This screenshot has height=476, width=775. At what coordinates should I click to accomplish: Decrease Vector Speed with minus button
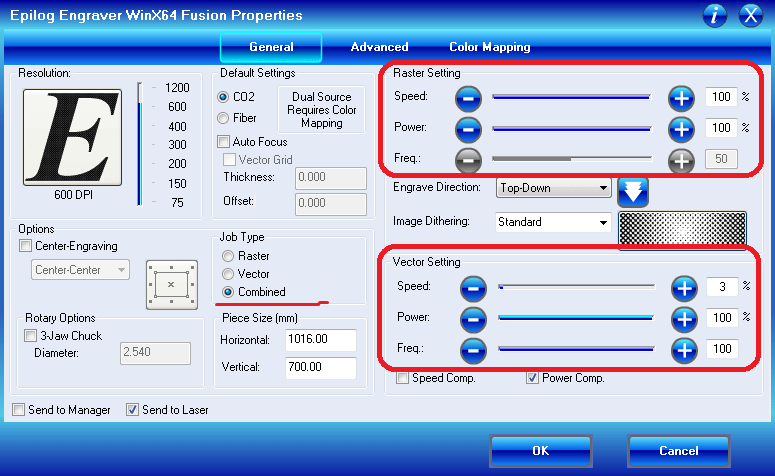tap(473, 289)
